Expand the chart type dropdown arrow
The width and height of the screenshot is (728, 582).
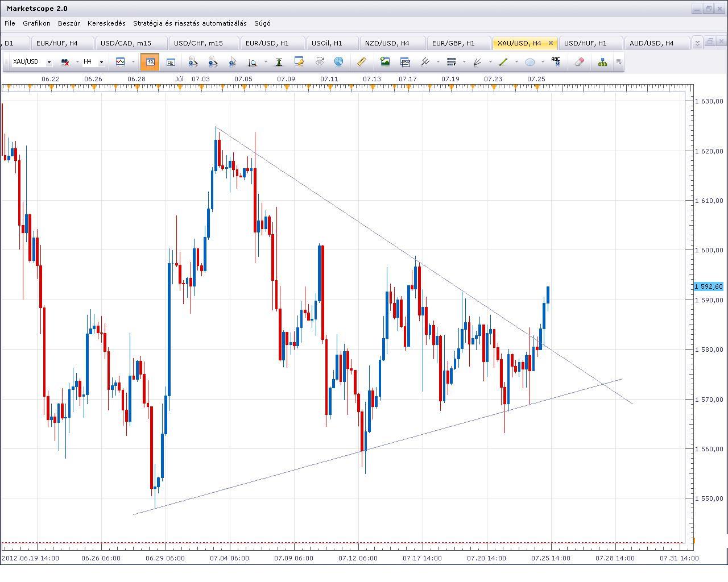tap(133, 62)
